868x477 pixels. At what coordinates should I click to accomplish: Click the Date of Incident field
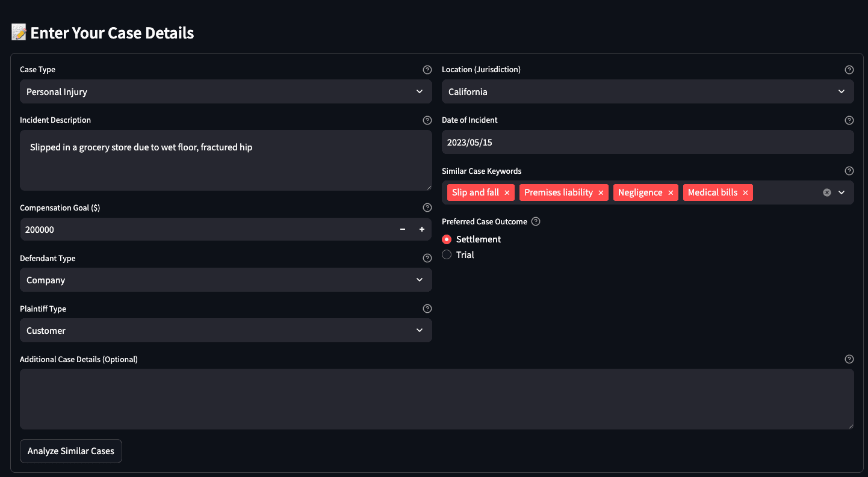[648, 142]
